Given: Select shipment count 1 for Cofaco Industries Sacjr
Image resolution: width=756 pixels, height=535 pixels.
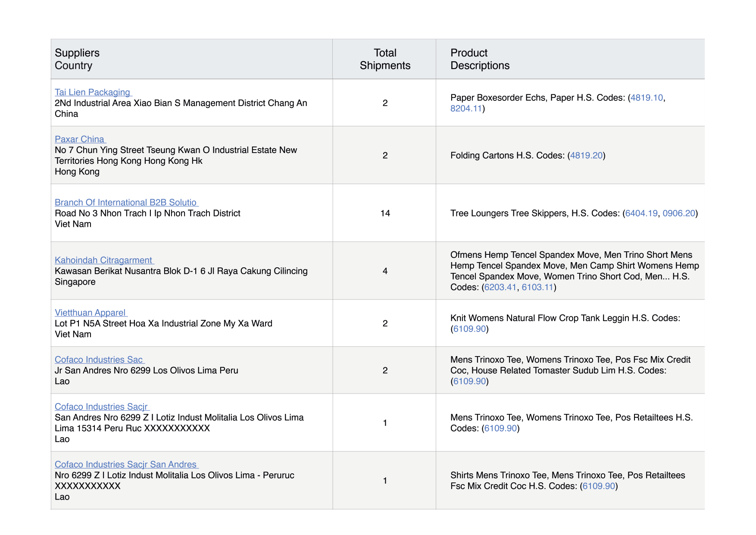Looking at the screenshot, I should coord(385,423).
